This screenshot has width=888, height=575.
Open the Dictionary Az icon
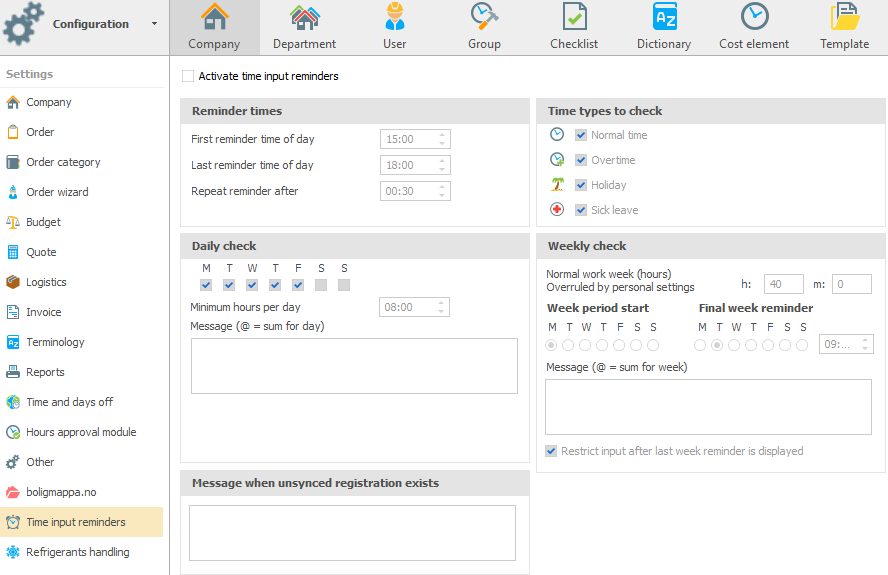coord(664,16)
